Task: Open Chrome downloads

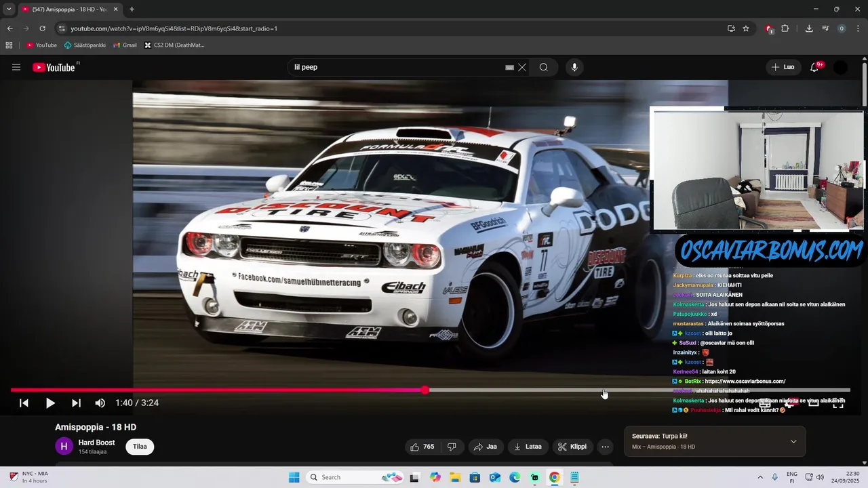Action: pos(809,28)
